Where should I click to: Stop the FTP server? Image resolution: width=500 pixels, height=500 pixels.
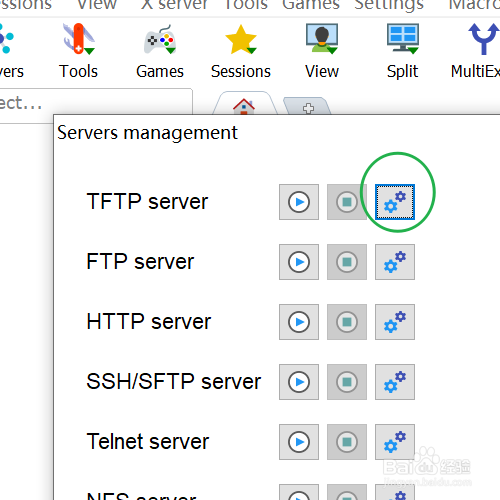coord(347,262)
